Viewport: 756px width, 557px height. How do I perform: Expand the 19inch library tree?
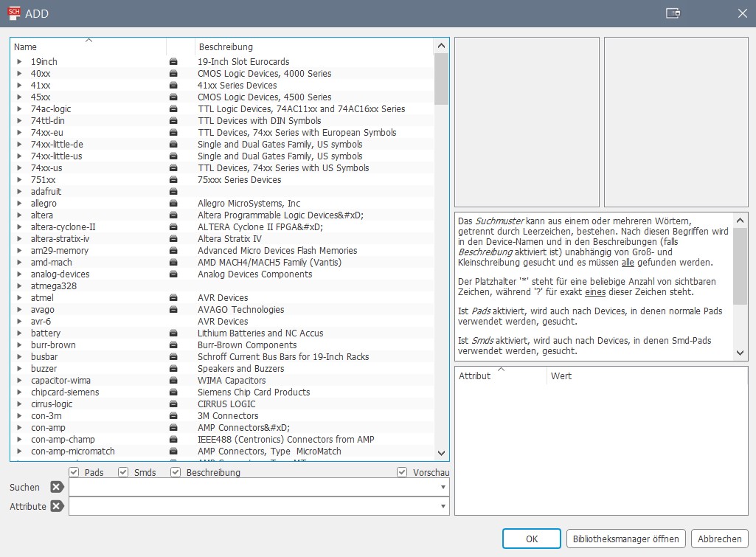click(19, 62)
